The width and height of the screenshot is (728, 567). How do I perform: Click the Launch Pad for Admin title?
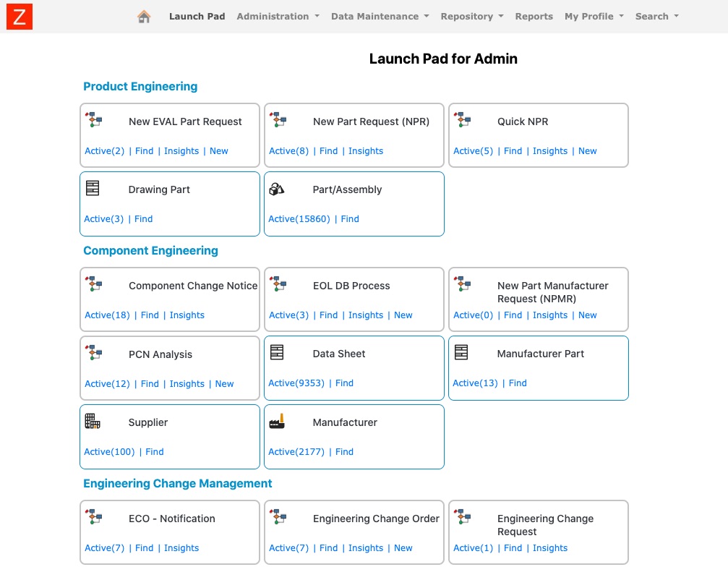pyautogui.click(x=443, y=59)
